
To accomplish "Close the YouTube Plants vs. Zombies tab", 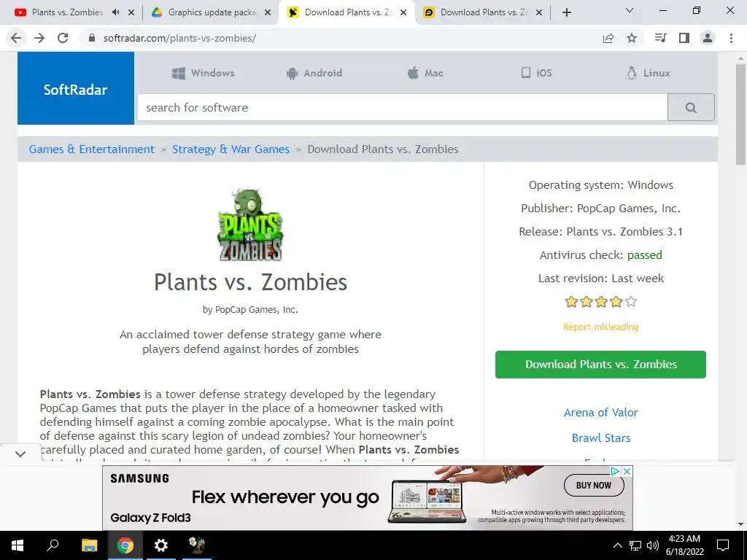I will point(131,13).
